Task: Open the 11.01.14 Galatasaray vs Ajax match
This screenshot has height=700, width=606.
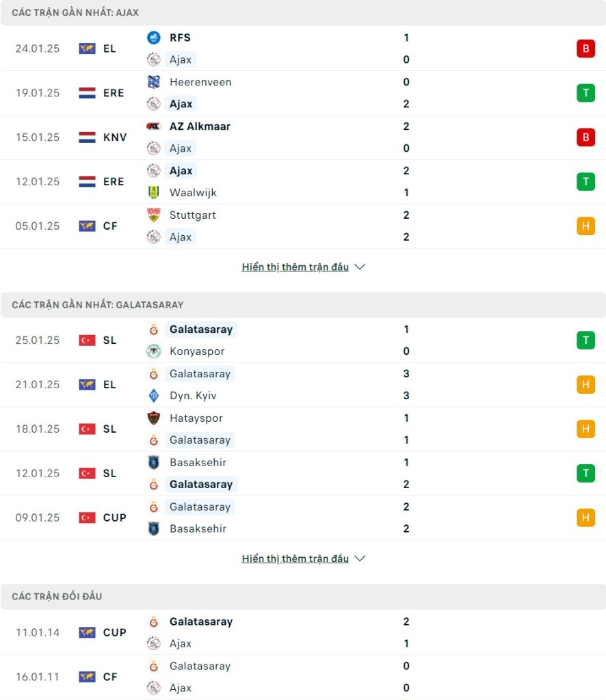Action: pyautogui.click(x=303, y=632)
